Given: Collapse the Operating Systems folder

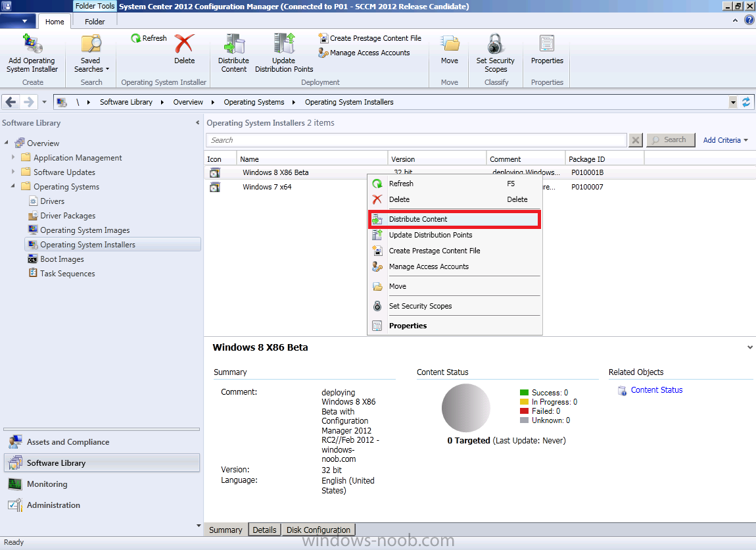Looking at the screenshot, I should (13, 186).
